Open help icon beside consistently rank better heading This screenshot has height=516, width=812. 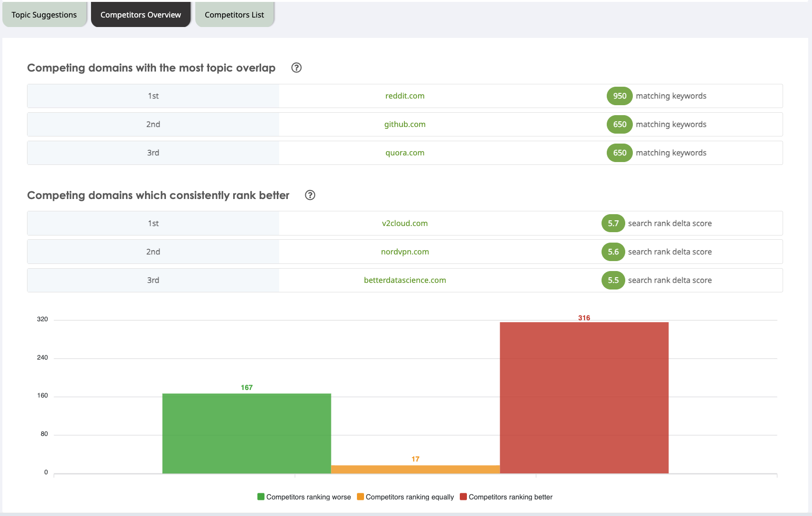(310, 195)
